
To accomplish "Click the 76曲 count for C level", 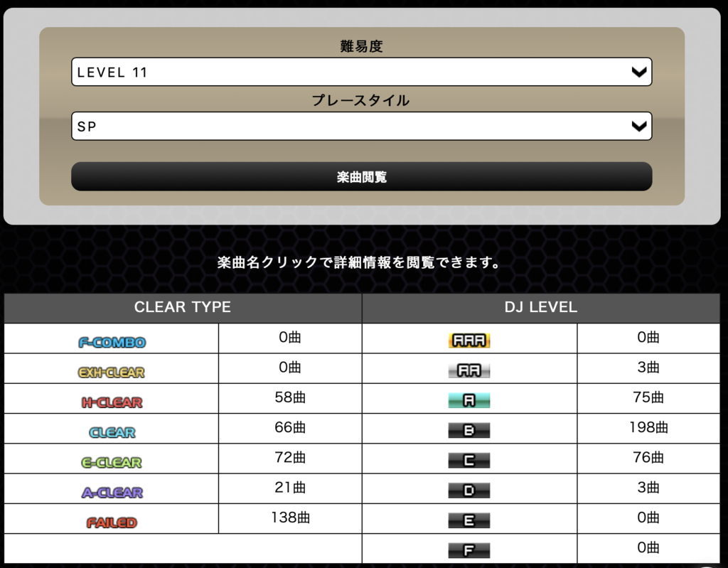I will point(648,458).
